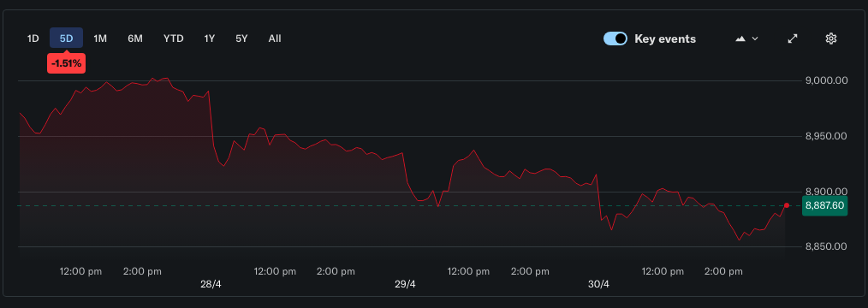Click the 30/4 date label

[598, 284]
